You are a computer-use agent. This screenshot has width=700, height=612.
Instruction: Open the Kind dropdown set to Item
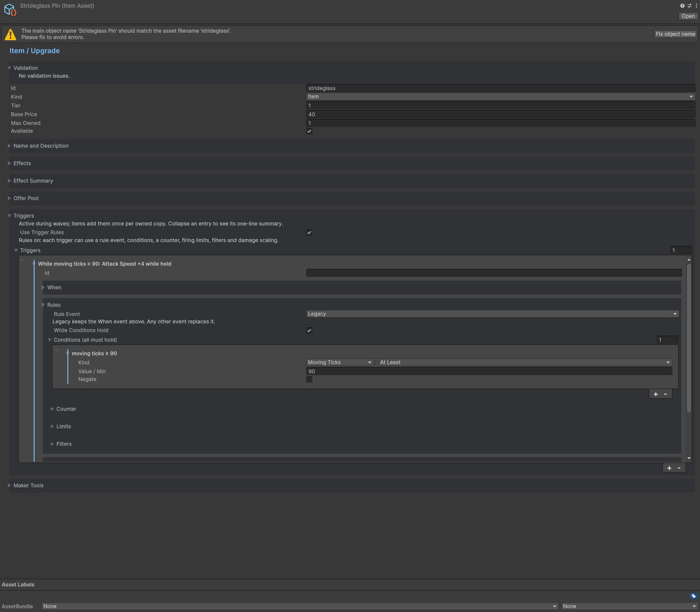[500, 97]
